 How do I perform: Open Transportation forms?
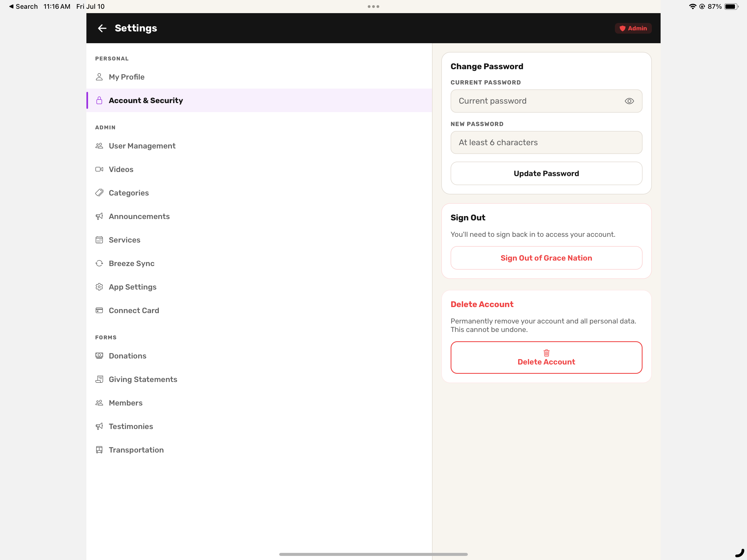(x=259, y=450)
